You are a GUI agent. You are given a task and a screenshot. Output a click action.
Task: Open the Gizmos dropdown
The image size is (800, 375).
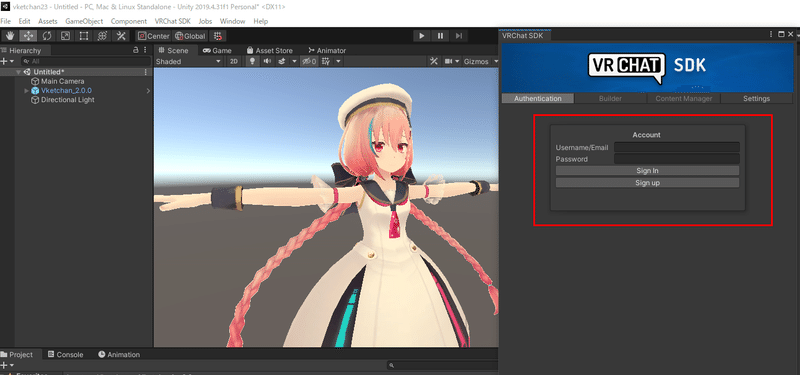tap(481, 61)
